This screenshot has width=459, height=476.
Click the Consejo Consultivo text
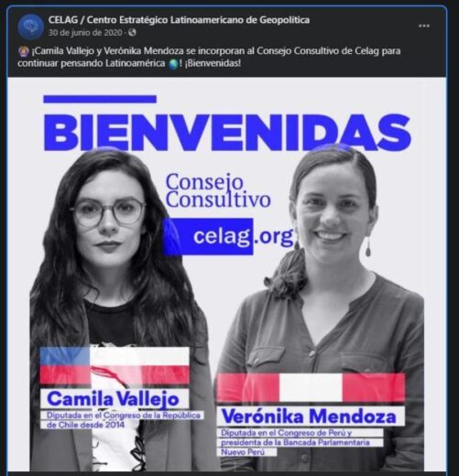pos(218,190)
